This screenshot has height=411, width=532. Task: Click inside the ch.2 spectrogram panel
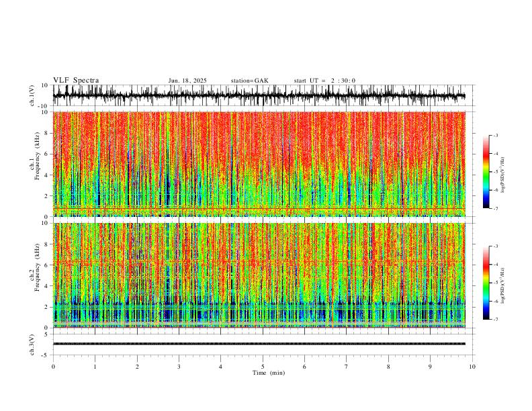coord(259,275)
